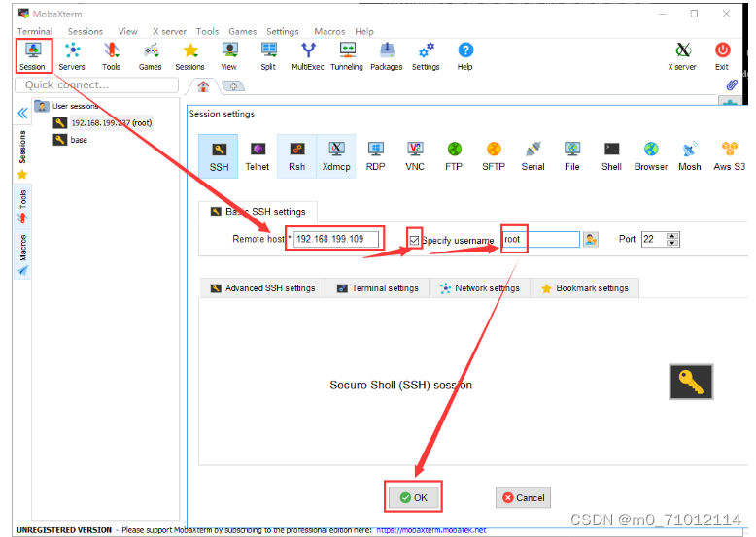Click the OK button
This screenshot has width=756, height=537.
[x=414, y=497]
